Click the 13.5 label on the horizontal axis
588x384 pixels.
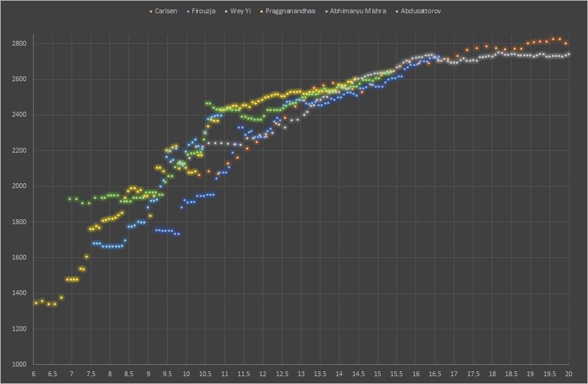click(x=320, y=373)
